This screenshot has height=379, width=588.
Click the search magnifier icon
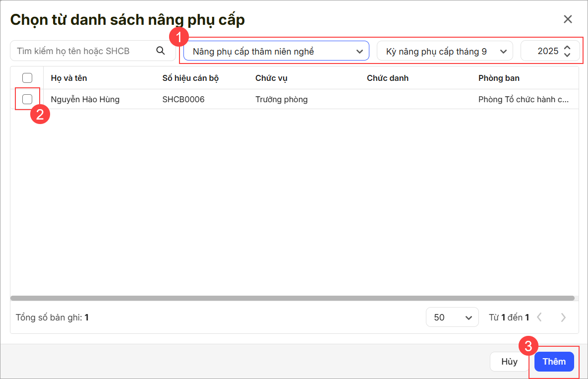(x=161, y=51)
